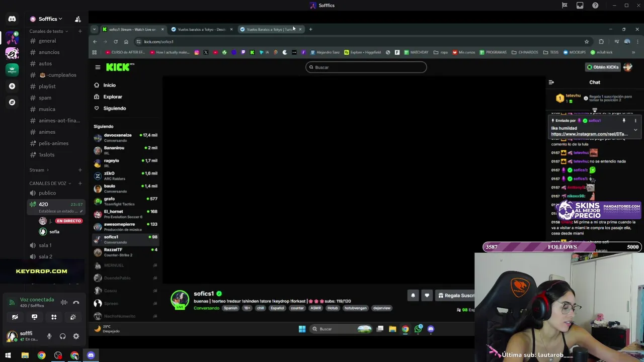644x362 pixels.
Task: Open File Explorer from the Windows taskbar
Action: [x=25, y=355]
